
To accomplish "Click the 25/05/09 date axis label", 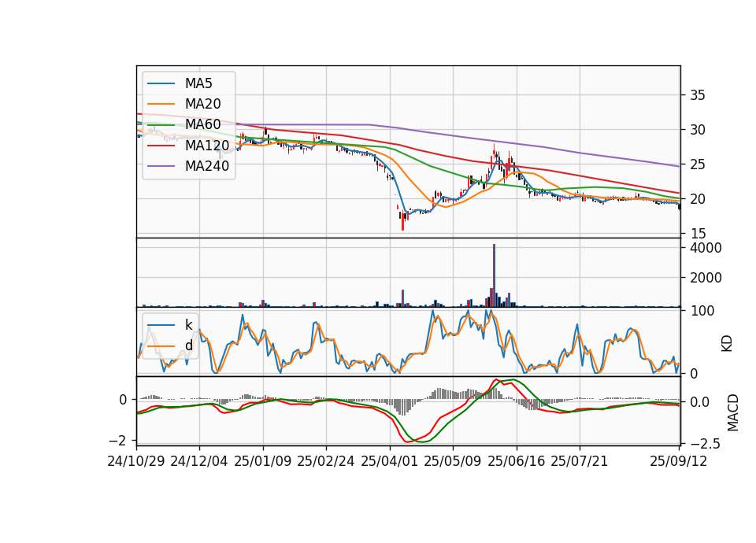I will (x=453, y=461).
